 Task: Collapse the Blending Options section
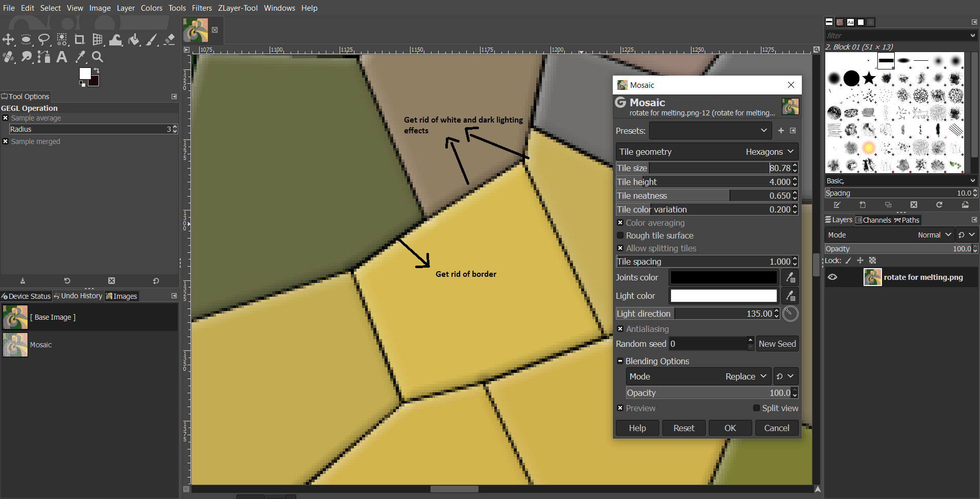tap(620, 361)
